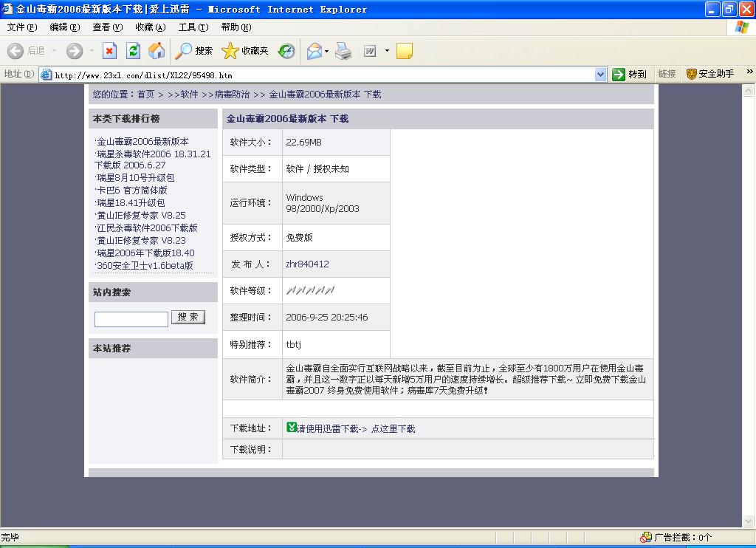Open 黄山IE修复专家 V8.25 link
Screen dimensions: 756x548
141,215
